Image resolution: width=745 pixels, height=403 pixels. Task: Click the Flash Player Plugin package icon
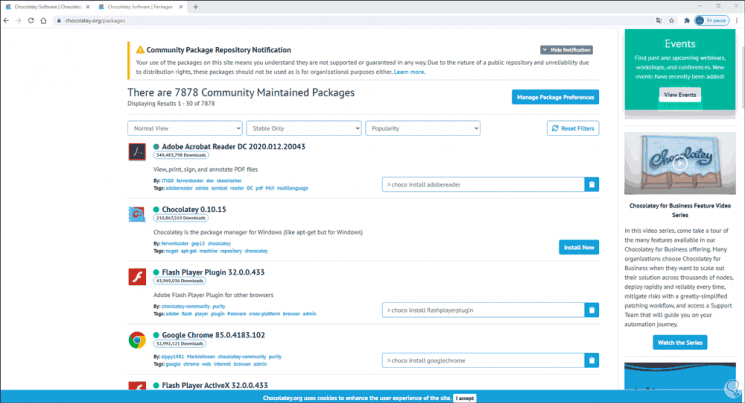click(x=137, y=277)
